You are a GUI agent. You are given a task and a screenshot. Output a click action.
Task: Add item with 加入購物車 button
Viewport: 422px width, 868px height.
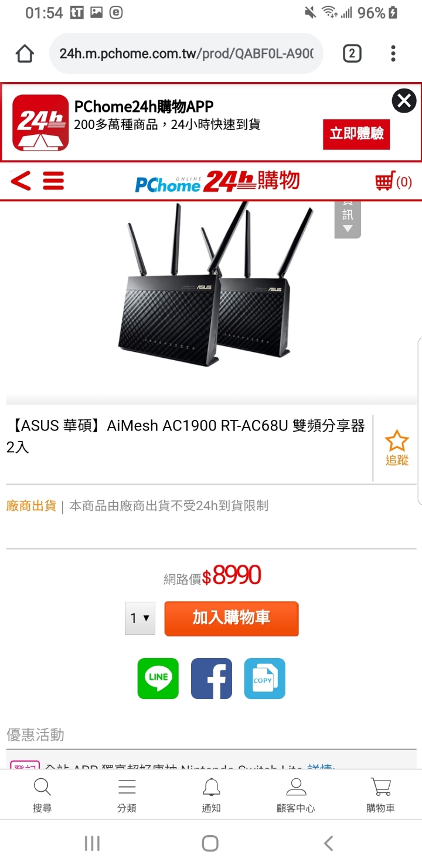click(x=232, y=618)
